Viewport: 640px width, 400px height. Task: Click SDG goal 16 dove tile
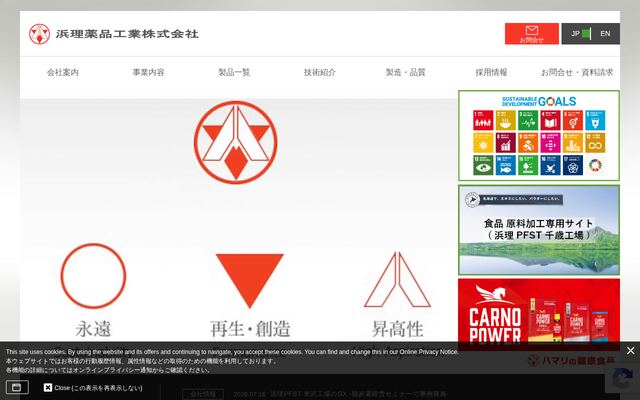(x=550, y=165)
